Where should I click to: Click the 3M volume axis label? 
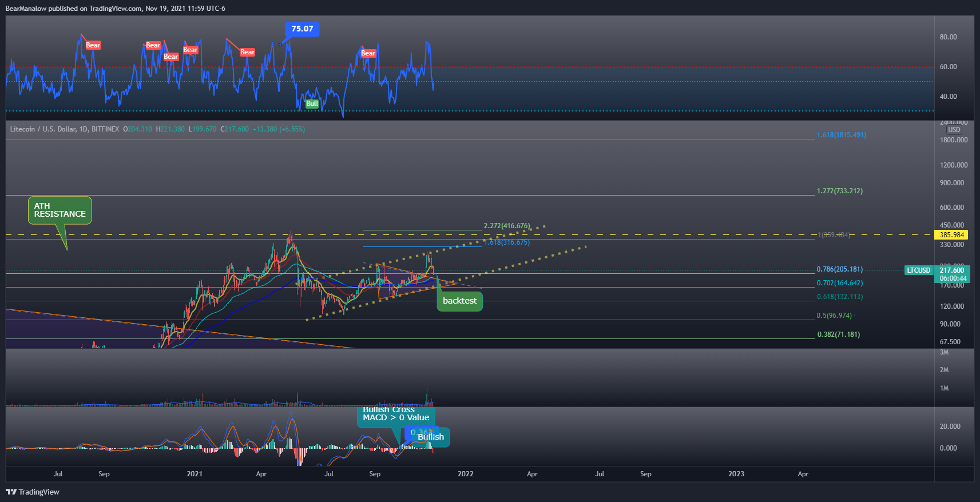[944, 352]
